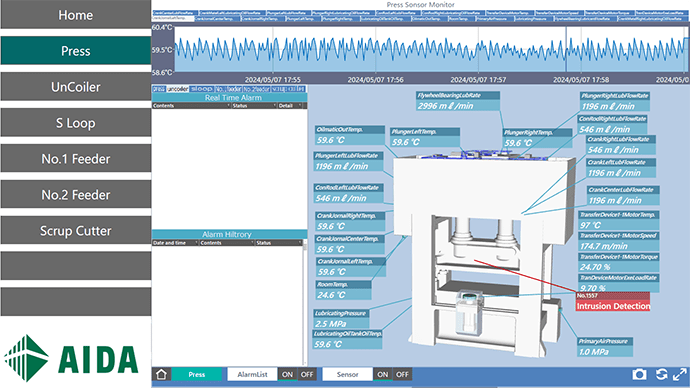The width and height of the screenshot is (690, 388).
Task: Switch to the sloop tab above alarm panel
Action: [202, 89]
